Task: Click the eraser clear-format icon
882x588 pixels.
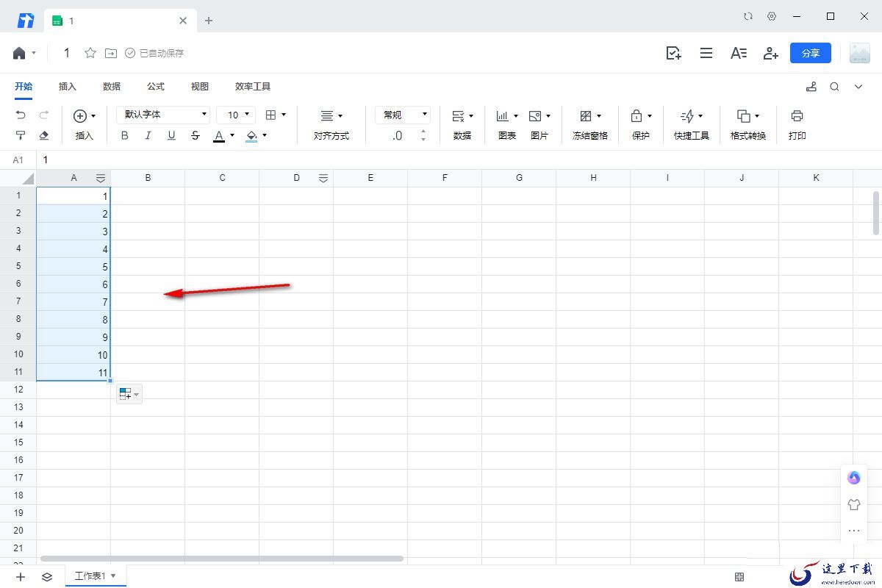Action: (43, 135)
